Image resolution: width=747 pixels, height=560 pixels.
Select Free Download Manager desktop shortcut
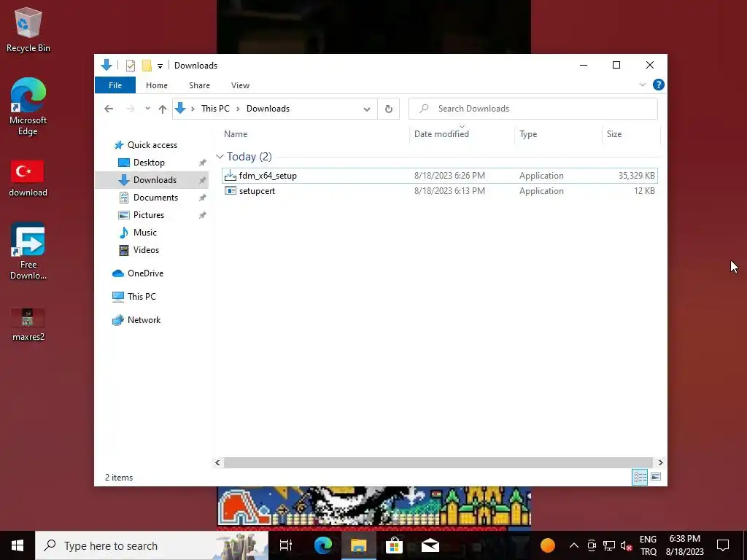tap(28, 251)
